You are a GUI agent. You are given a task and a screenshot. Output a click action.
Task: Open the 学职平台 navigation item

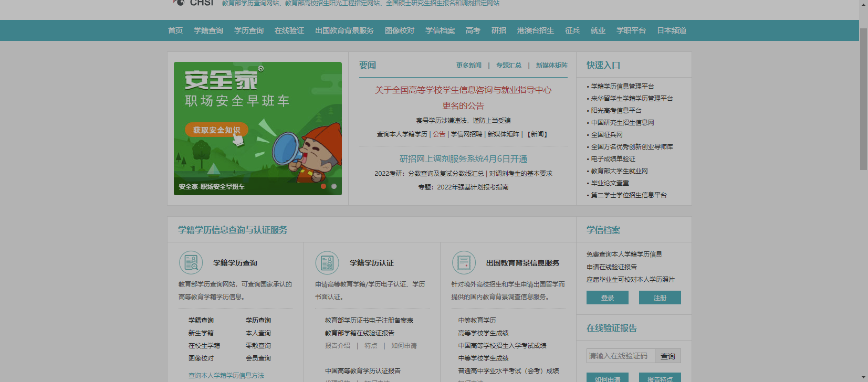pos(631,30)
